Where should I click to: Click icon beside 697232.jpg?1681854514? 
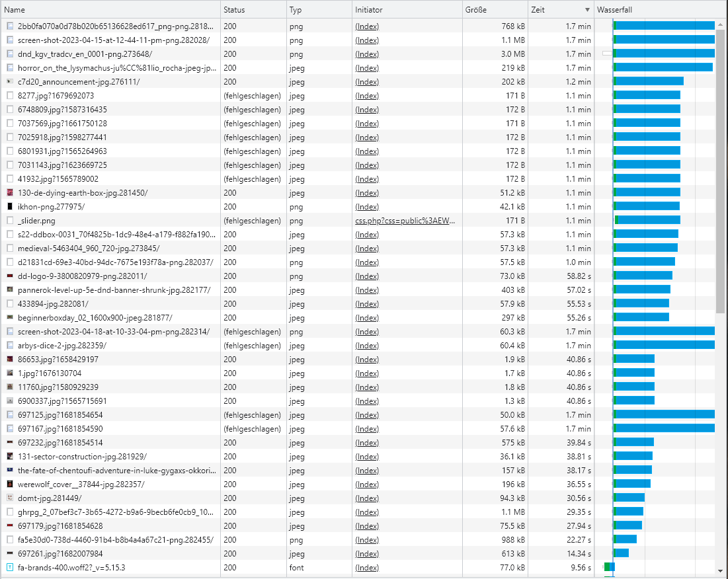[10, 443]
